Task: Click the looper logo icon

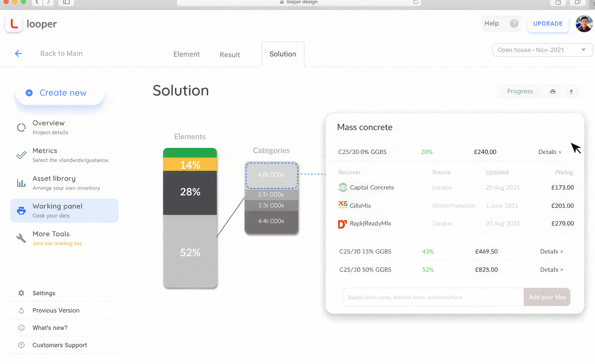Action: coord(14,24)
